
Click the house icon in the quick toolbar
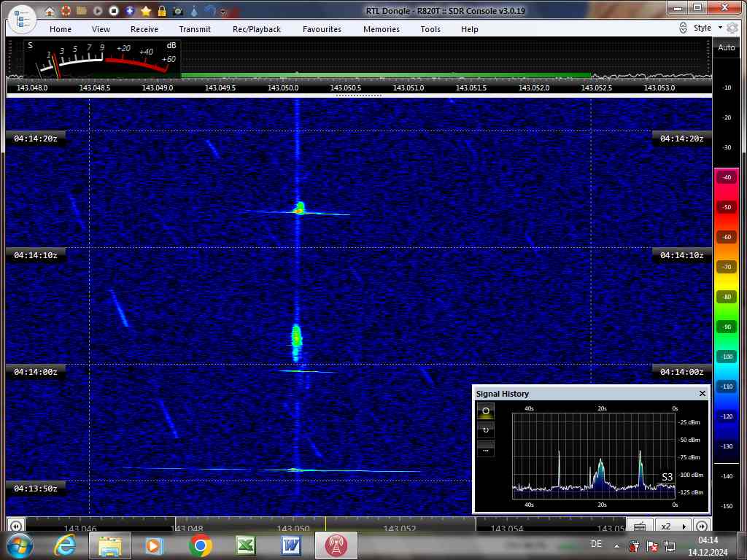[x=50, y=10]
